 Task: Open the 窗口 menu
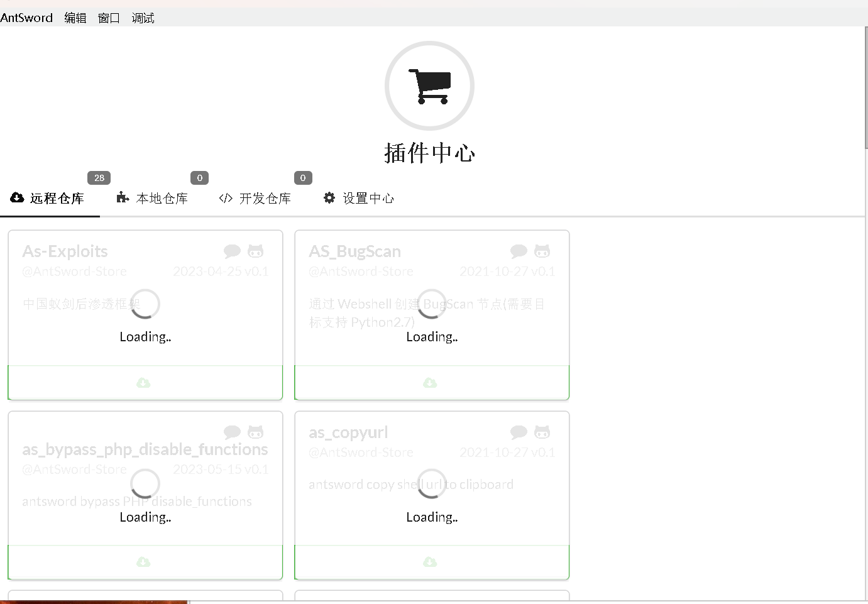108,18
